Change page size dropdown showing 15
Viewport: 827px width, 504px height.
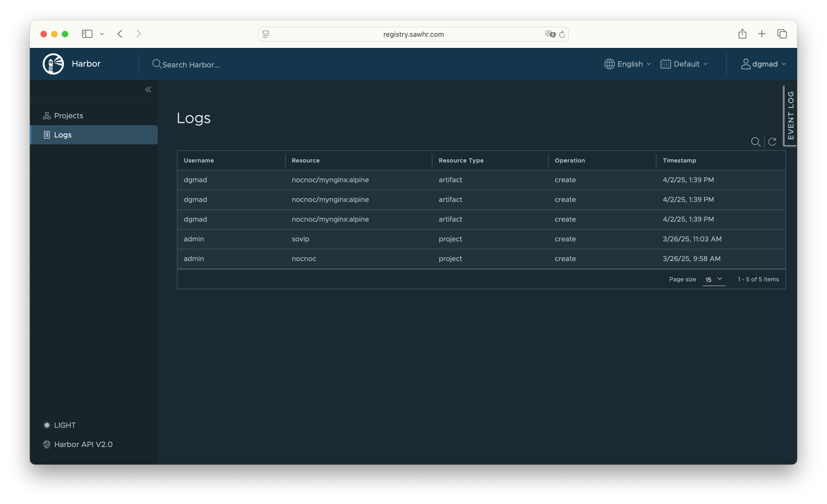714,279
